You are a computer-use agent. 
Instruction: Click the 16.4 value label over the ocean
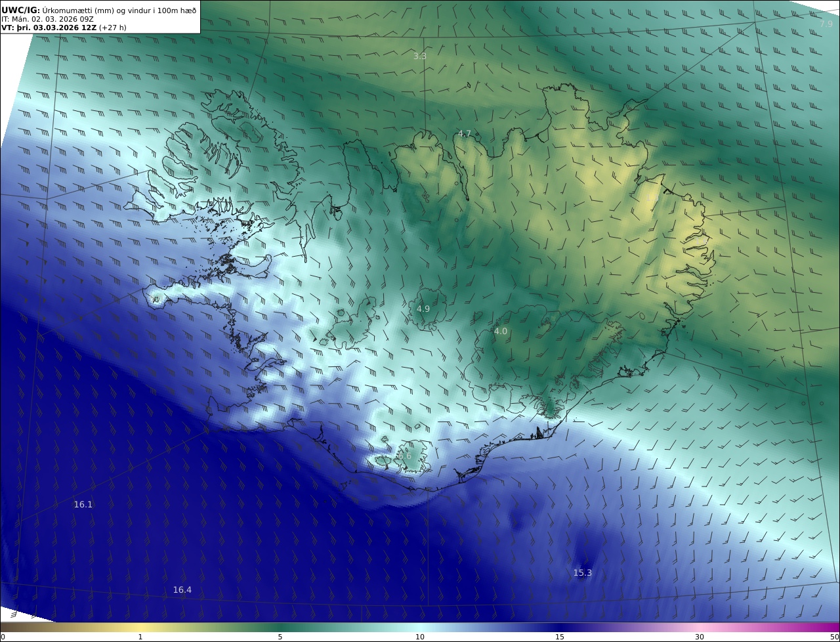tap(182, 590)
